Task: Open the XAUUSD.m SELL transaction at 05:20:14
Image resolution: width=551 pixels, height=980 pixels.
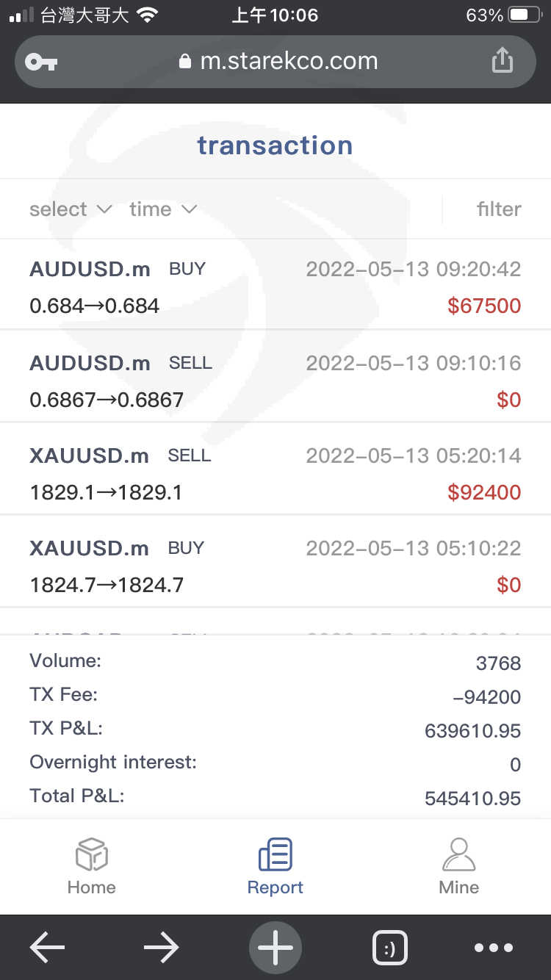Action: 275,473
